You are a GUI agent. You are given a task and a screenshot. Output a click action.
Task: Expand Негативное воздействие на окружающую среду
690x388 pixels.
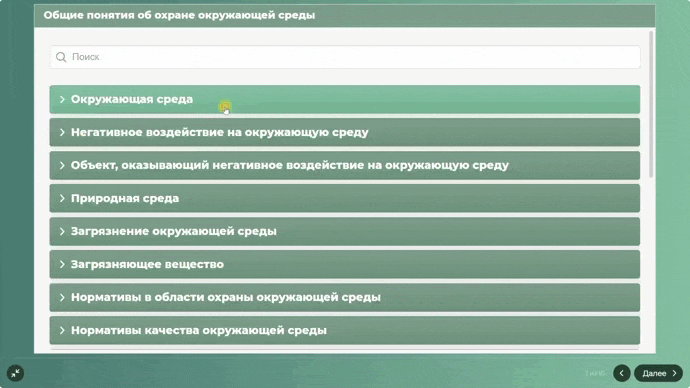coord(345,132)
